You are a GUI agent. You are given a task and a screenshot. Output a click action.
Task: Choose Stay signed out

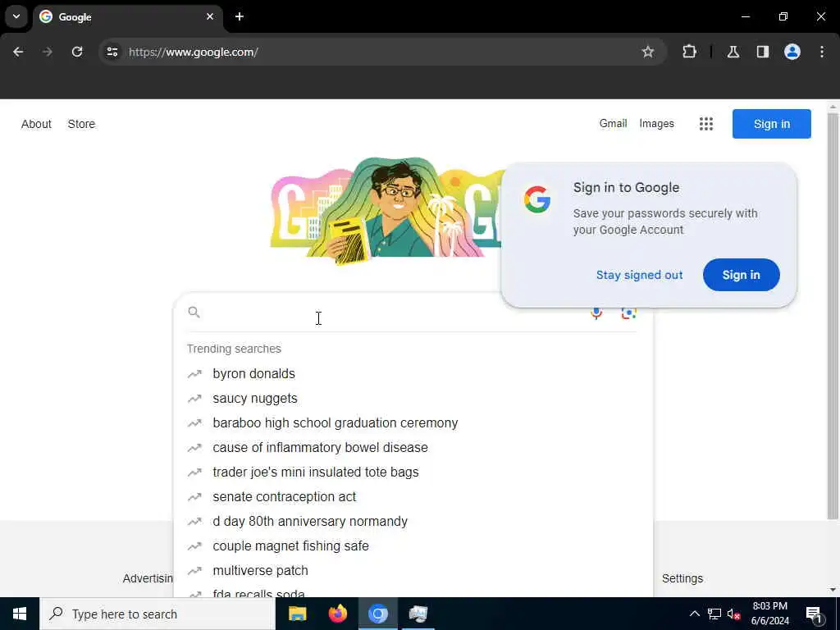point(639,275)
